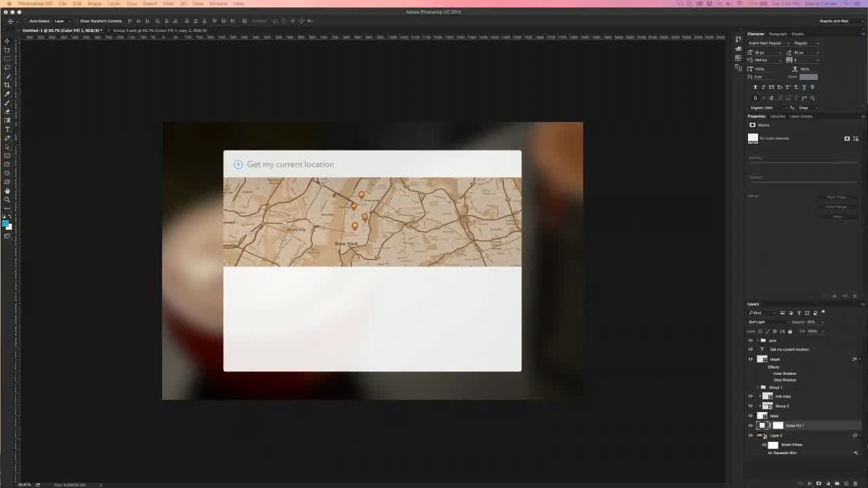The height and width of the screenshot is (488, 868).
Task: Select the Eraser tool
Action: pyautogui.click(x=7, y=111)
